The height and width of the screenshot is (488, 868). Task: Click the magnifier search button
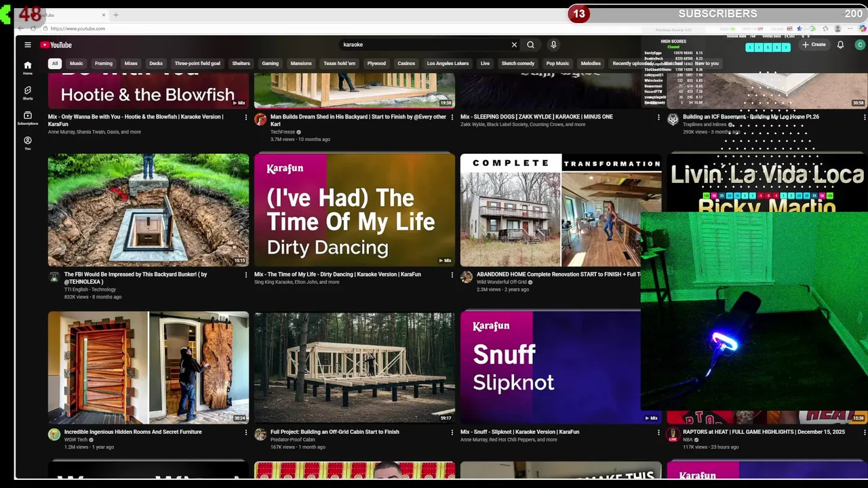[x=530, y=45]
